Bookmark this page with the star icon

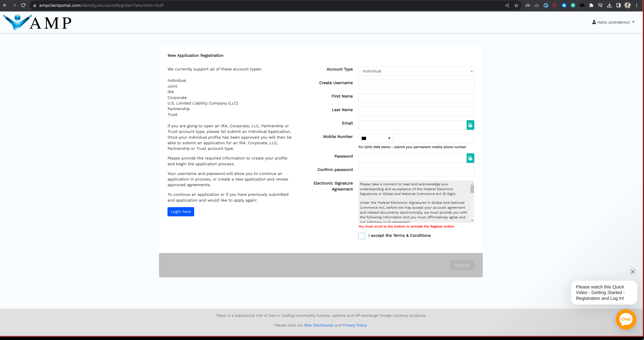(516, 5)
